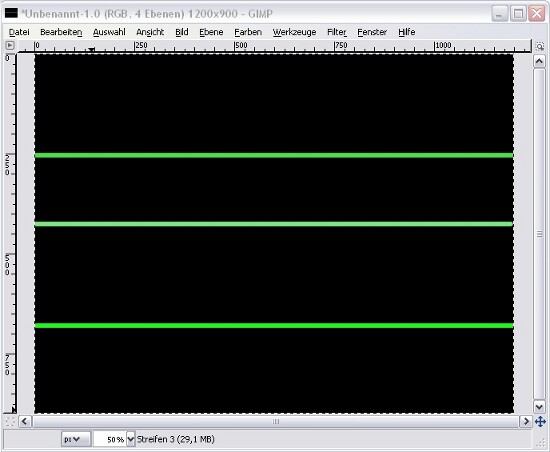Click the scroll up arrow of vertical scrollbar
This screenshot has width=550, height=452.
[x=539, y=62]
